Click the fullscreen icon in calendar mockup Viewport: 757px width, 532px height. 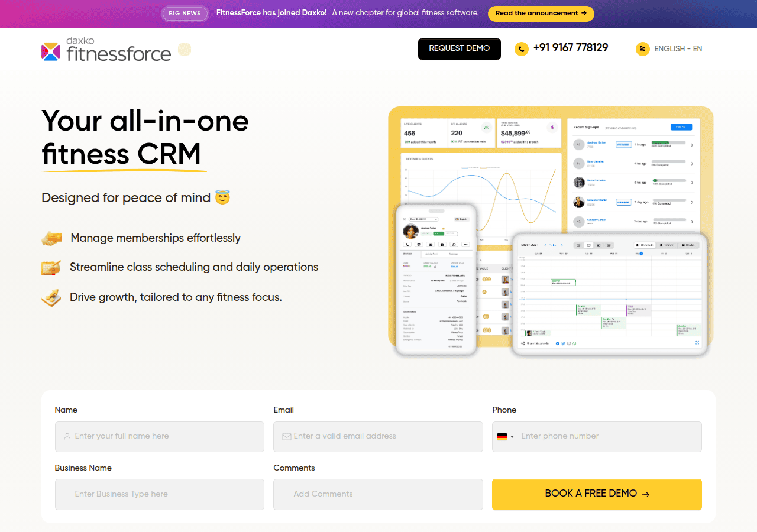697,343
